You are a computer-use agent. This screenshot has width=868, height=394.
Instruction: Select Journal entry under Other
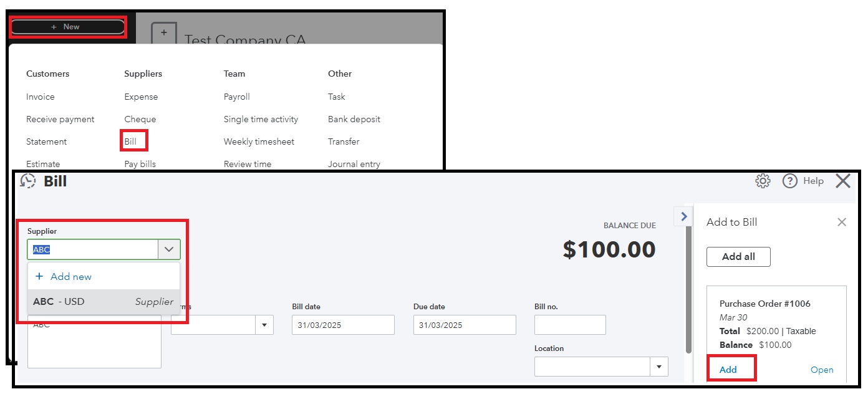(354, 164)
